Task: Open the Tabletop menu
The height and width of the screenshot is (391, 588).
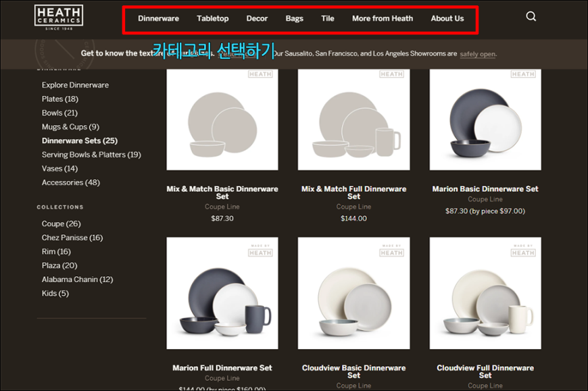Action: 213,18
